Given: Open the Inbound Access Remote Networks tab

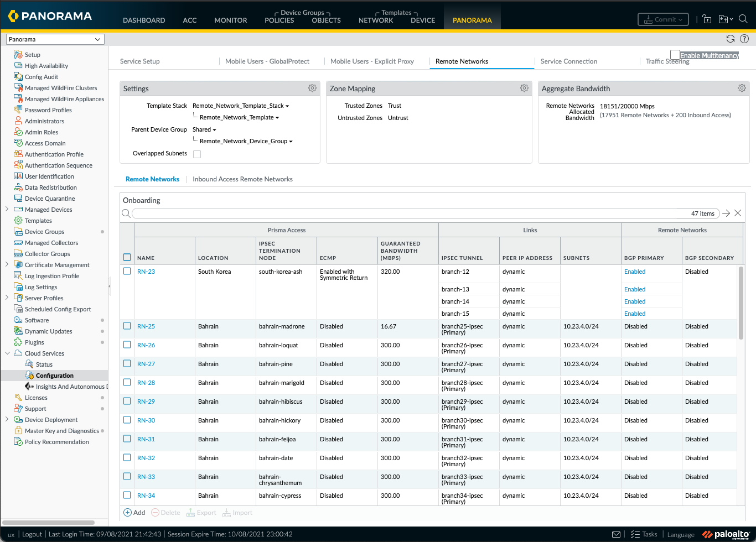Looking at the screenshot, I should [242, 179].
